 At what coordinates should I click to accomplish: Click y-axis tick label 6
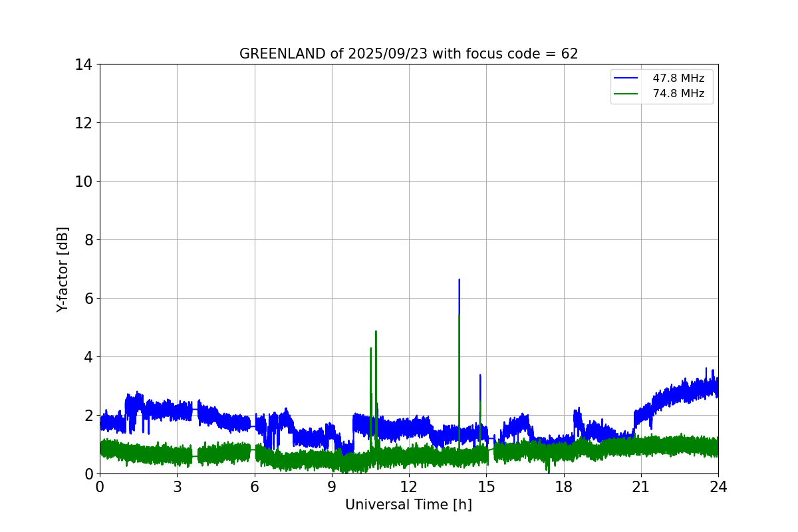tap(88, 299)
